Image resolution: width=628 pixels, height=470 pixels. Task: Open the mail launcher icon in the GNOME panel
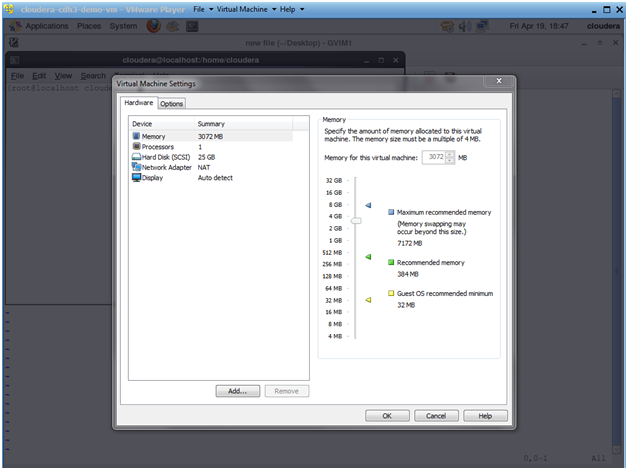(173, 26)
